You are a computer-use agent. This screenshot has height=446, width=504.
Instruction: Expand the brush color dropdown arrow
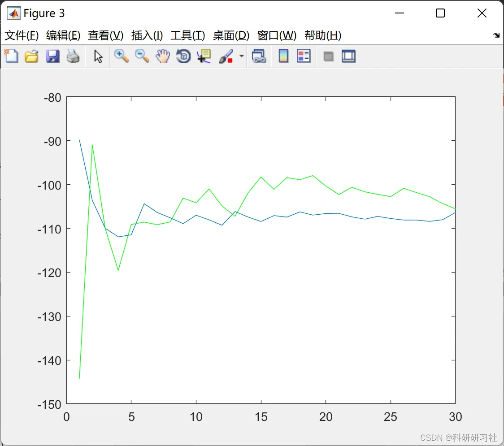[242, 56]
